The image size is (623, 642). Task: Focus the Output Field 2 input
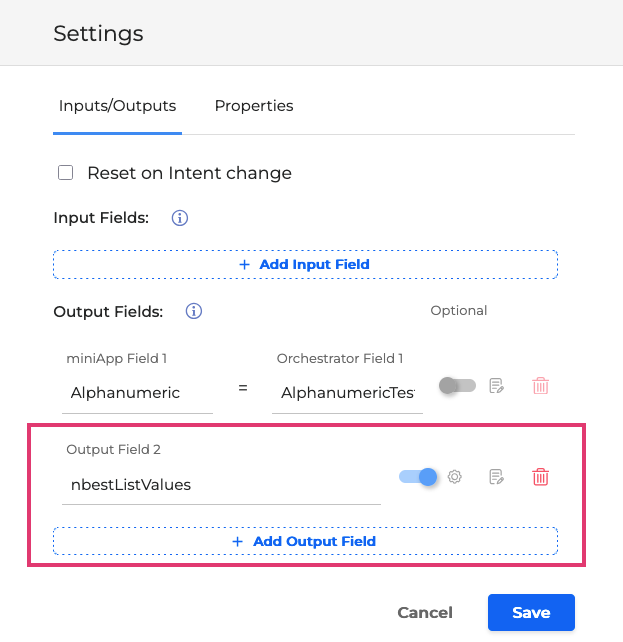click(x=220, y=485)
